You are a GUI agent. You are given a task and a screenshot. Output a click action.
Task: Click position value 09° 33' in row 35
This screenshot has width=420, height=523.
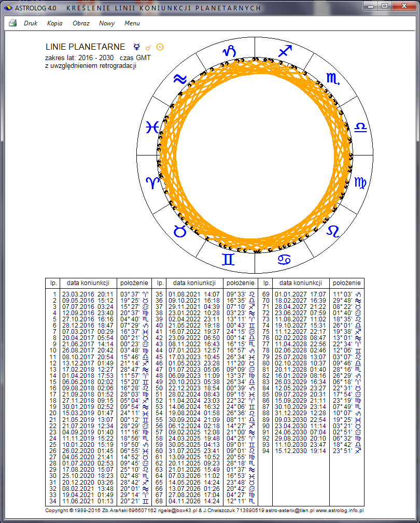236,294
